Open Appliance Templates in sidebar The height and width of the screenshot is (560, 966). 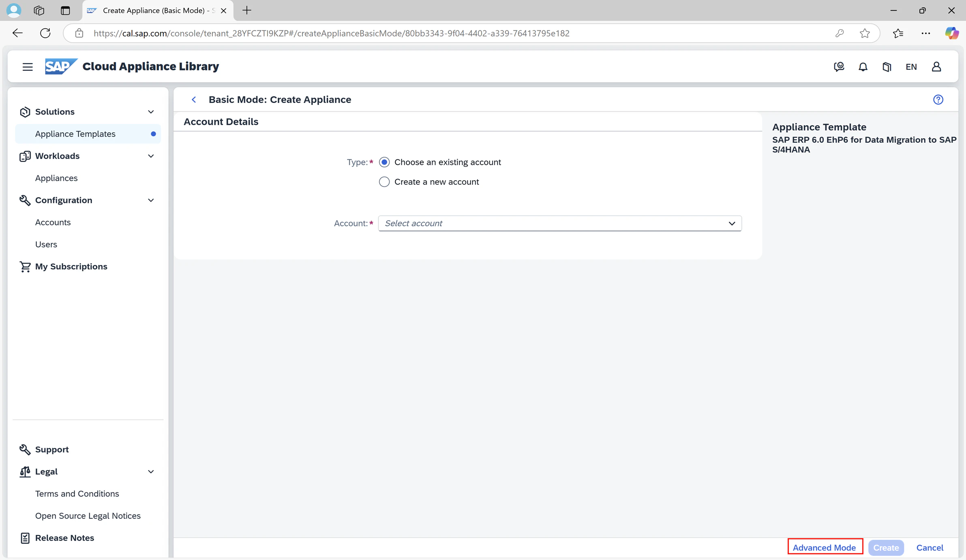pyautogui.click(x=88, y=134)
